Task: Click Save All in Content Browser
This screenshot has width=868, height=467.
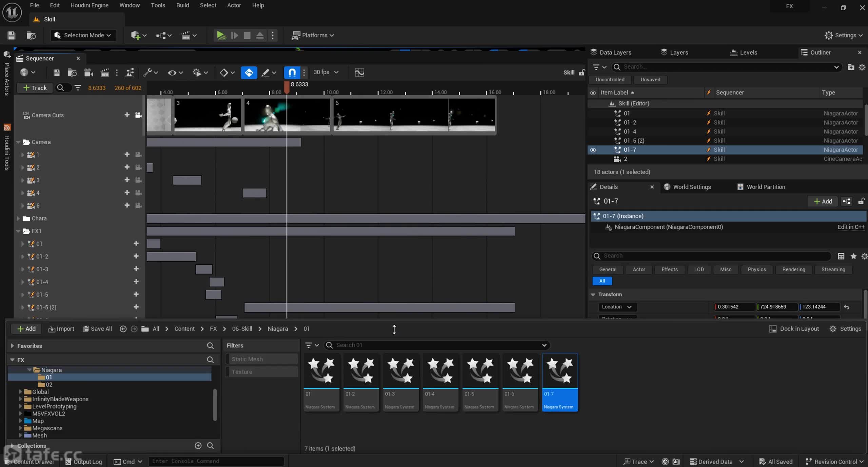Action: (97, 329)
